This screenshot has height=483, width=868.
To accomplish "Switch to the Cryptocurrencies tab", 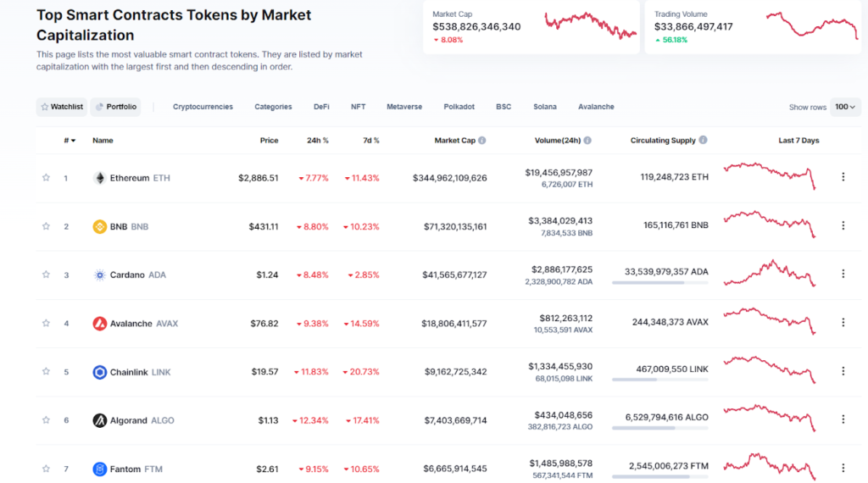I will pos(203,107).
